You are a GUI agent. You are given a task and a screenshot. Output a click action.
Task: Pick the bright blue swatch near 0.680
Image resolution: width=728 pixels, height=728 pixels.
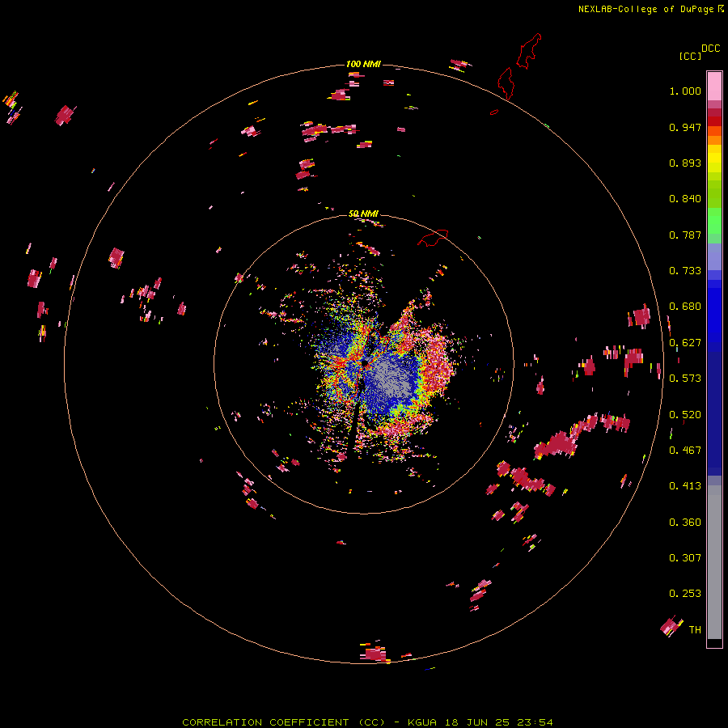[714, 311]
